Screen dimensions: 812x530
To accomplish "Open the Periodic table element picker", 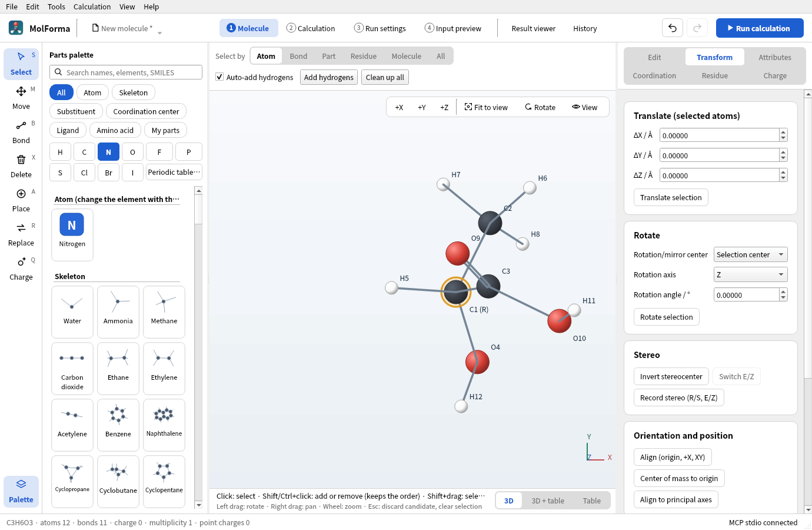I will [x=174, y=172].
